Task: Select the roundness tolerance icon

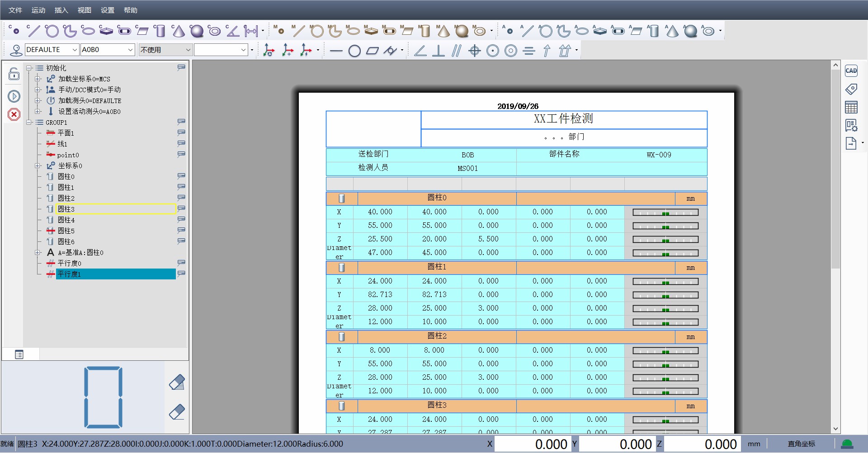Action: tap(354, 51)
